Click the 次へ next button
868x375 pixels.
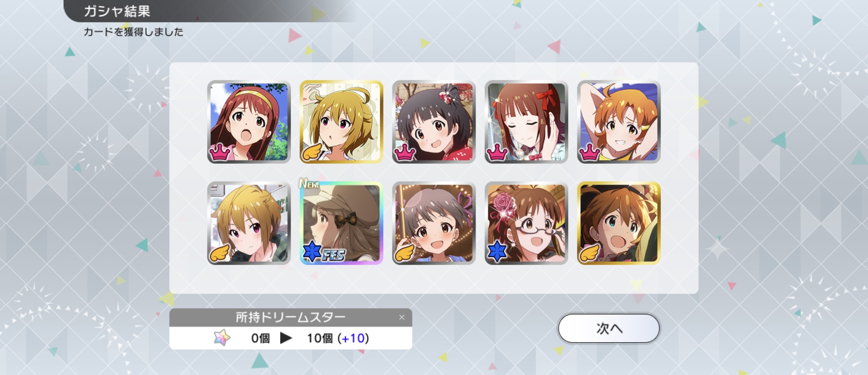click(609, 328)
